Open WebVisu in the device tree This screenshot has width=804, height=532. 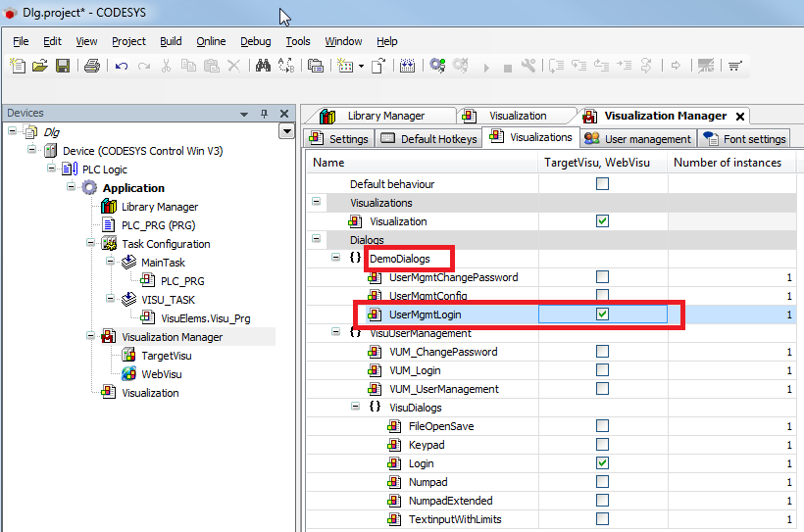coord(160,374)
